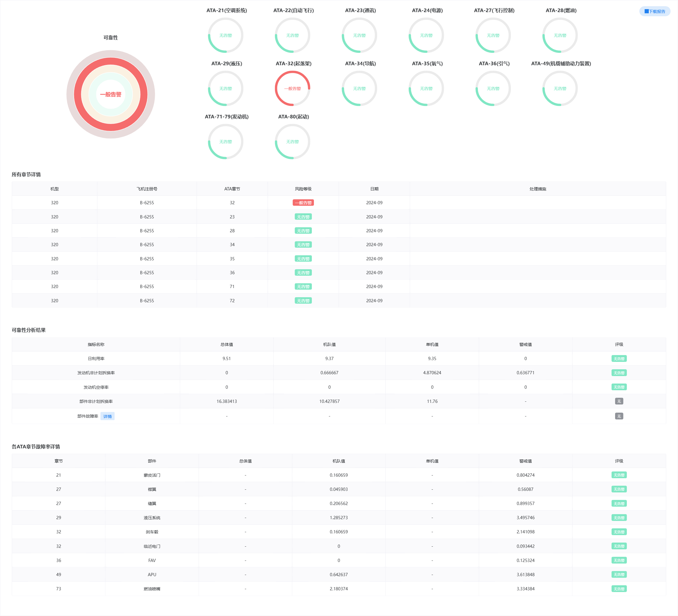Click the ATA-34(导航) gauge ring
The height and width of the screenshot is (616, 678).
coord(359,89)
